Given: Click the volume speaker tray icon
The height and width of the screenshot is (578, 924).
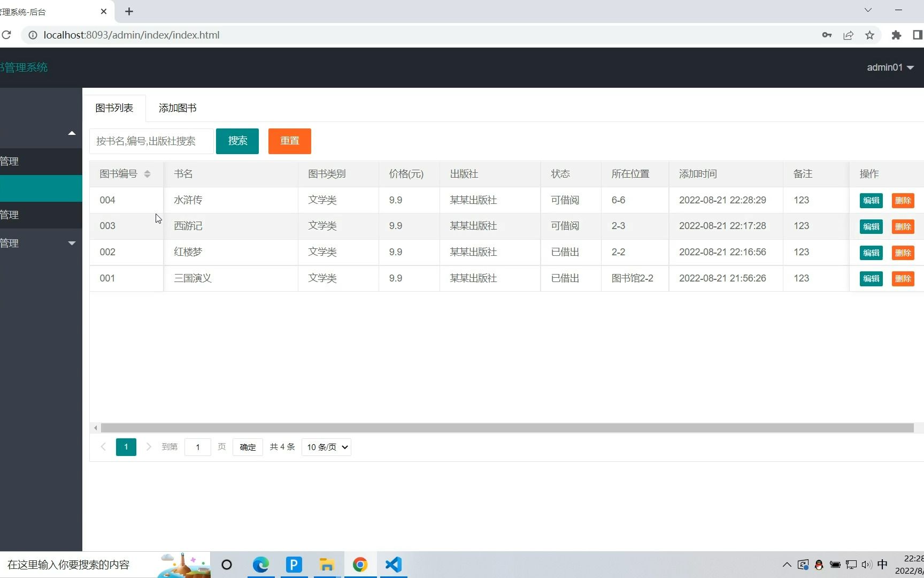Looking at the screenshot, I should tap(867, 565).
